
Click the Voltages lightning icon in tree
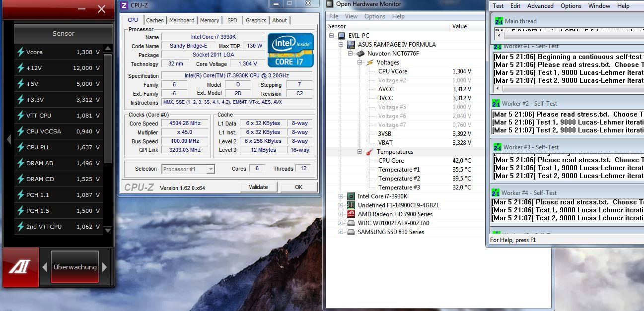click(x=369, y=62)
